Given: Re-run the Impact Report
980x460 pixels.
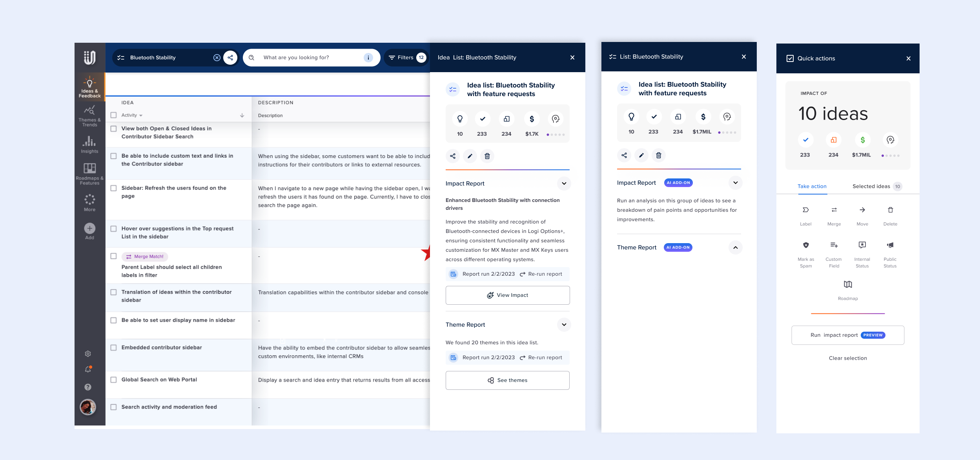Looking at the screenshot, I should [541, 274].
